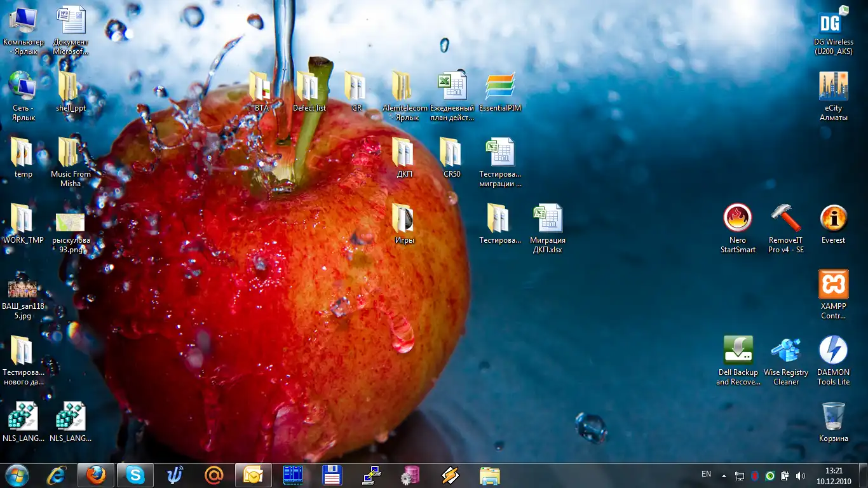868x488 pixels.
Task: Select the Корзина recycle bin
Action: click(833, 417)
